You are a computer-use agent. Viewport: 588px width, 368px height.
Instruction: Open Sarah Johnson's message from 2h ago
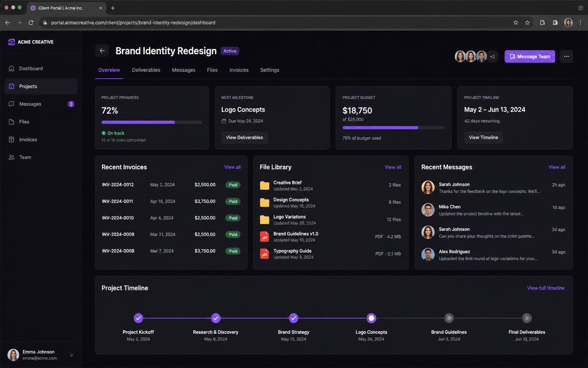click(493, 188)
